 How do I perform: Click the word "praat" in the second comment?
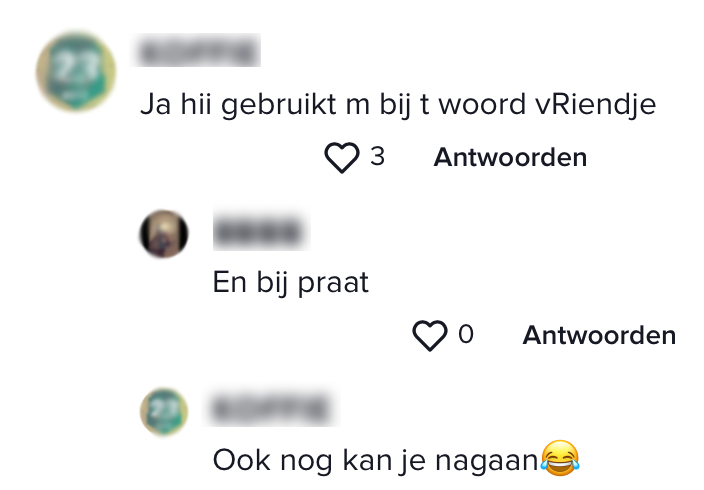pos(333,283)
